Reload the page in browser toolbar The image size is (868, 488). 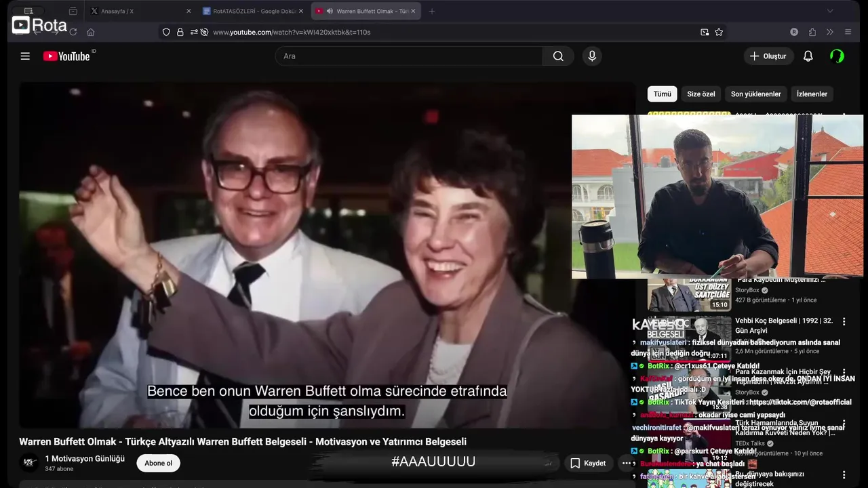[x=73, y=32]
